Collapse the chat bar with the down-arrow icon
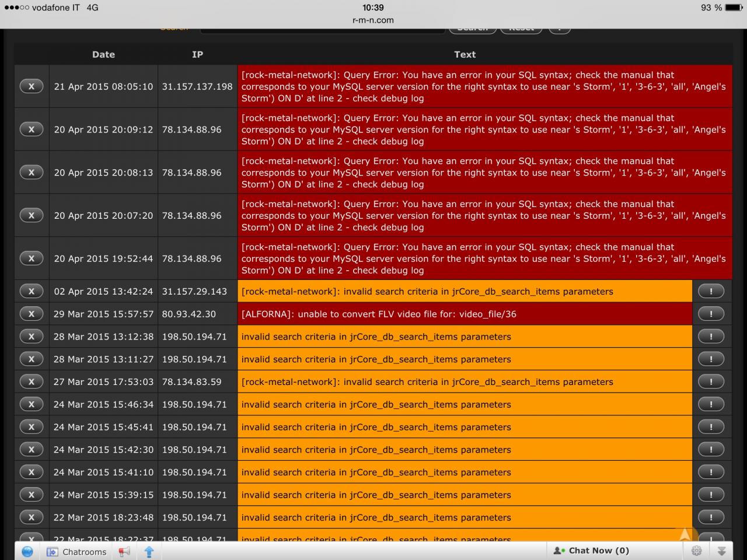Image resolution: width=747 pixels, height=560 pixels. [721, 551]
